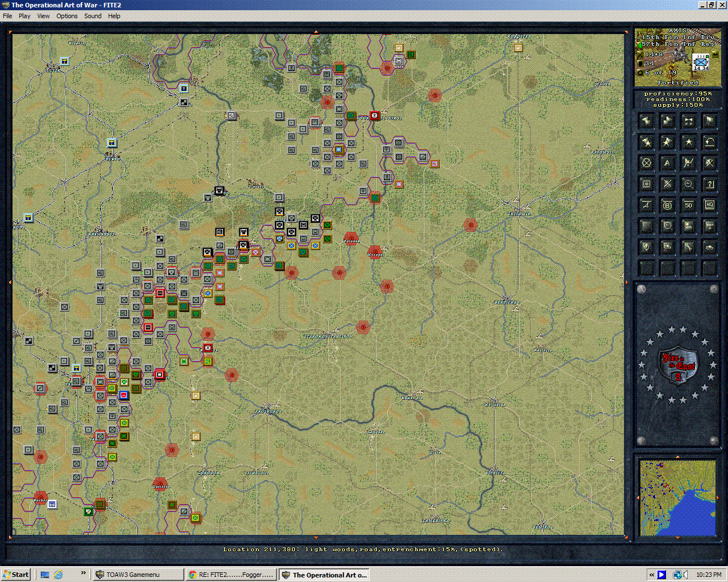Viewport: 728px width, 582px height.
Task: Click the flag icon in the top toolbar row
Action: coord(709,120)
